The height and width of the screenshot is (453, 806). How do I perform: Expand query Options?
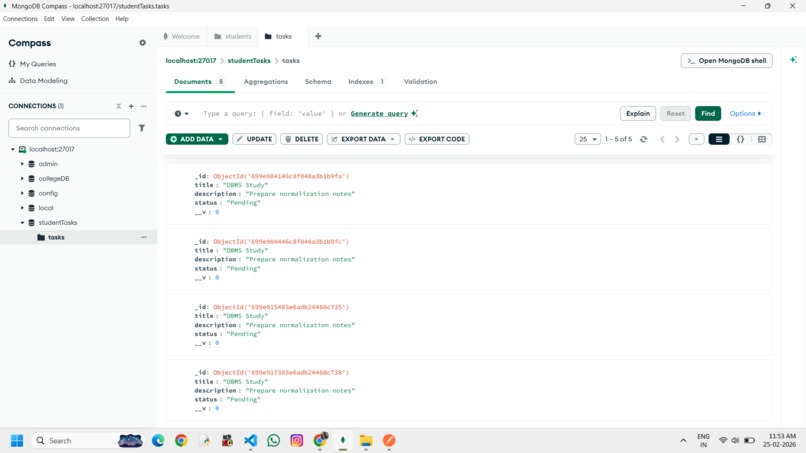pos(745,114)
